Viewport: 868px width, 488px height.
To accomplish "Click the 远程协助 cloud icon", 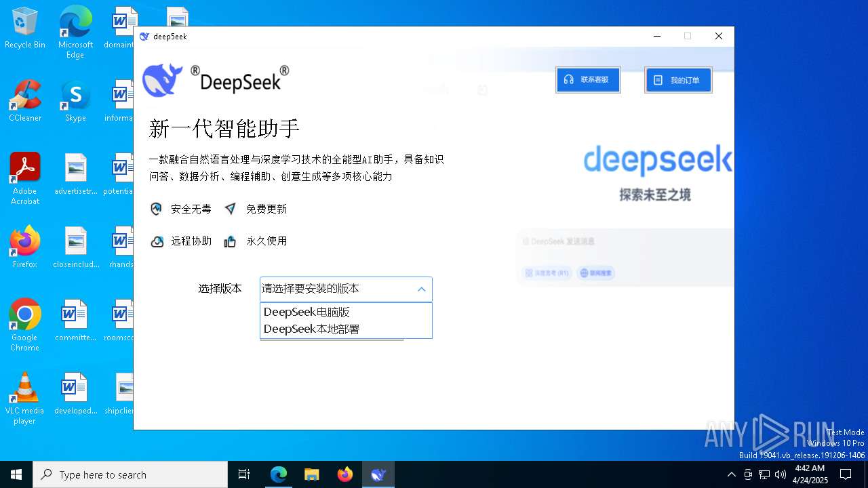I will [157, 241].
